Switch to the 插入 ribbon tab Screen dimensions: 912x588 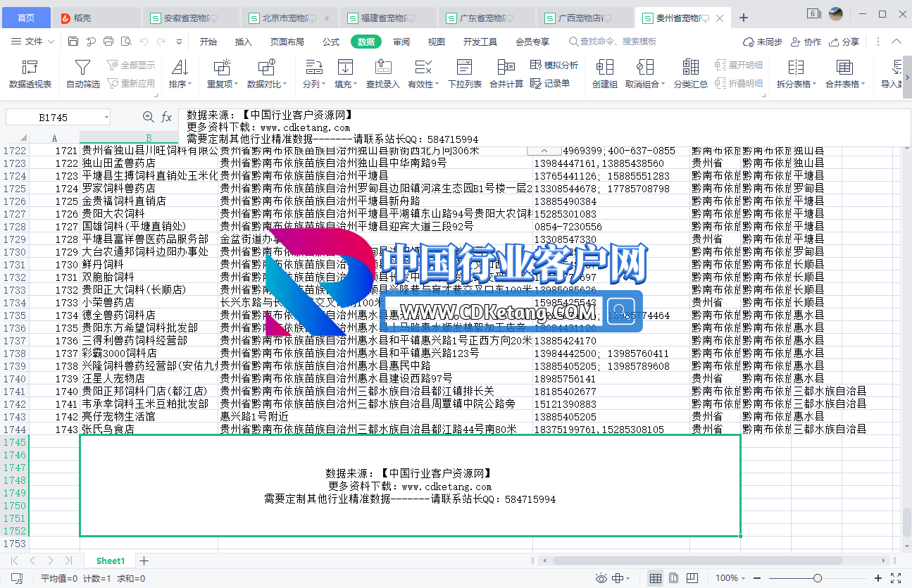(244, 42)
